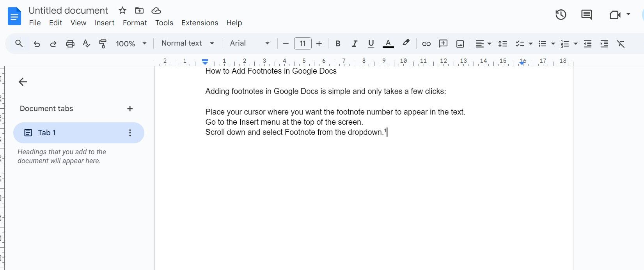644x270 pixels.
Task: Toggle underline formatting
Action: tap(371, 44)
